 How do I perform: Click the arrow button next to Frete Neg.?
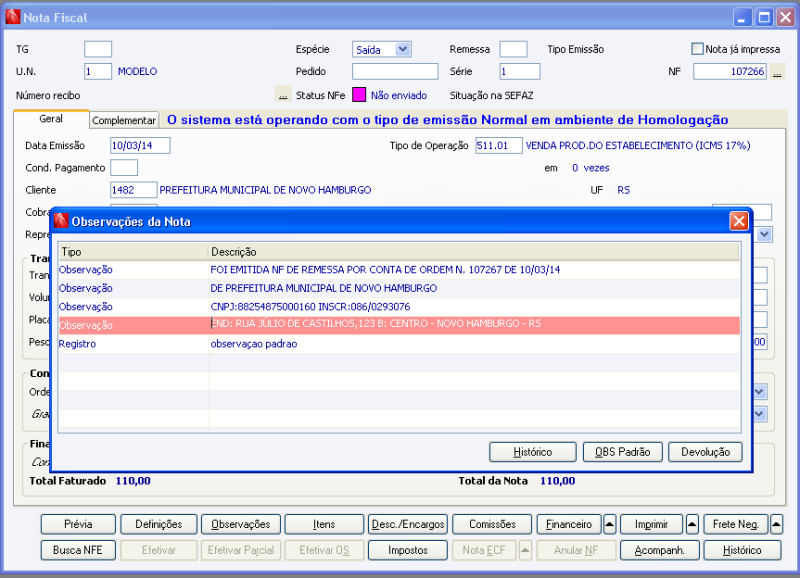[x=776, y=524]
